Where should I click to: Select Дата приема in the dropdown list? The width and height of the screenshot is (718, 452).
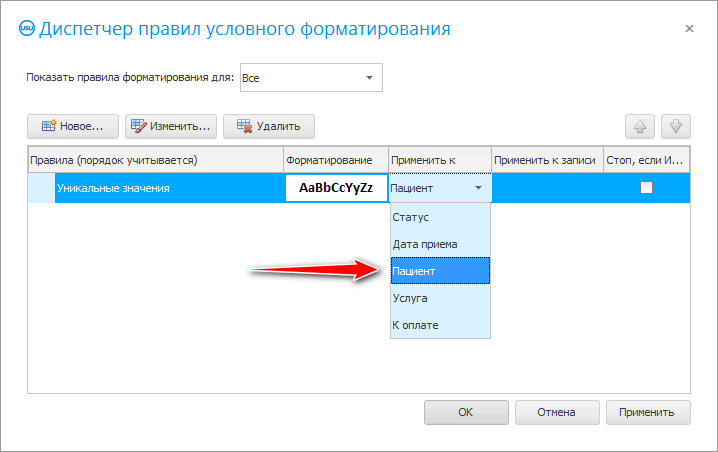click(440, 244)
